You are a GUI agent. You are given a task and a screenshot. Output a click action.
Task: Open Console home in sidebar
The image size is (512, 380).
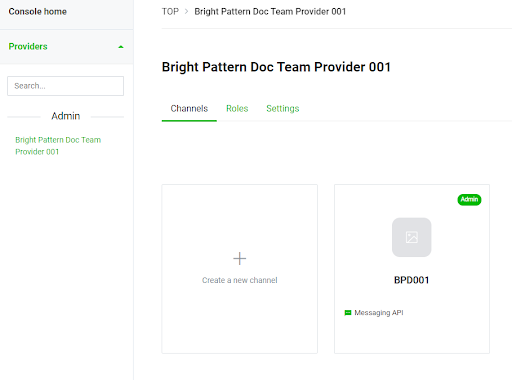coord(38,12)
